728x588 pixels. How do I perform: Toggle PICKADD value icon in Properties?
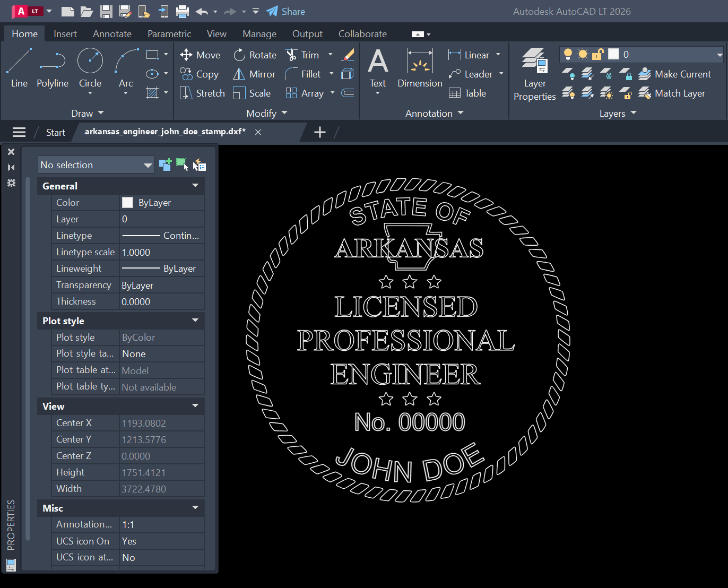pyautogui.click(x=165, y=165)
